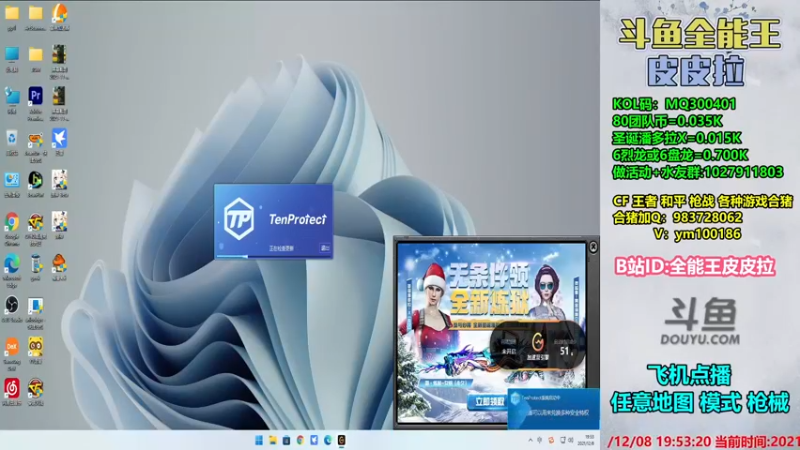
Task: Click the TenProtect update progress bar
Action: pyautogui.click(x=273, y=256)
